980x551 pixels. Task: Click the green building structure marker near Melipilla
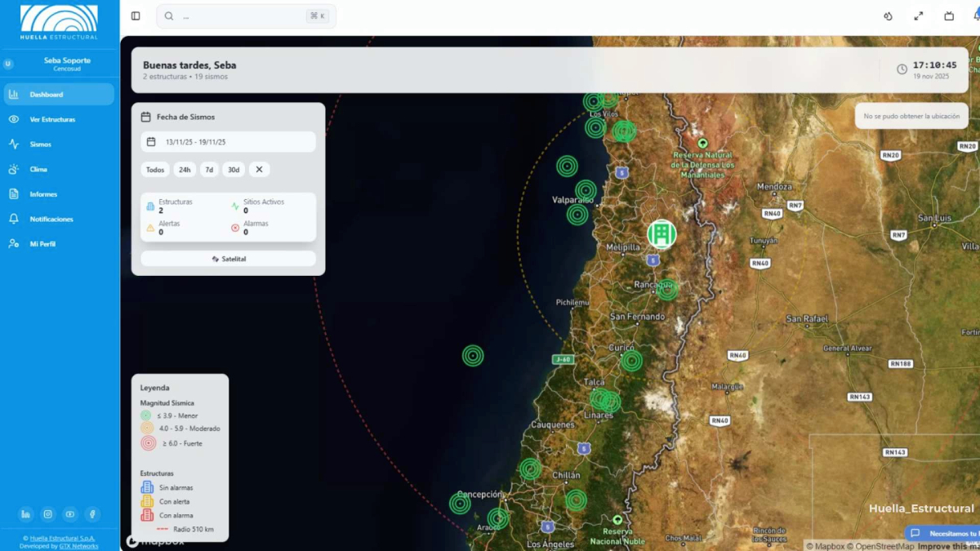coord(661,234)
